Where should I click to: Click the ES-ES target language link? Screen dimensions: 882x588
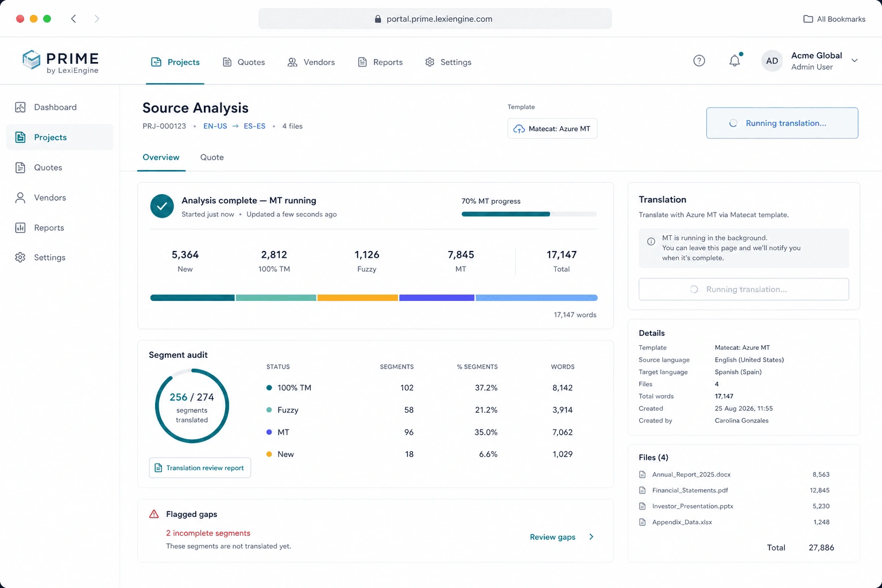(254, 126)
